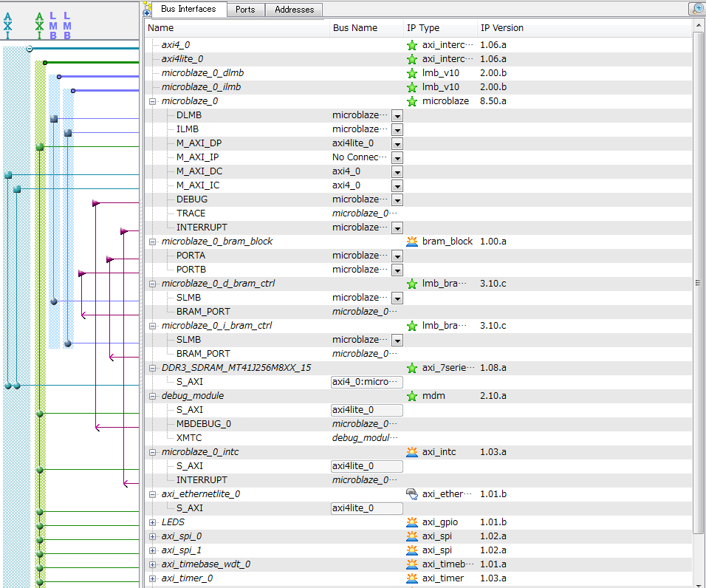Click the axi_ethernetlite IP type icon
The image size is (706, 588).
point(412,494)
